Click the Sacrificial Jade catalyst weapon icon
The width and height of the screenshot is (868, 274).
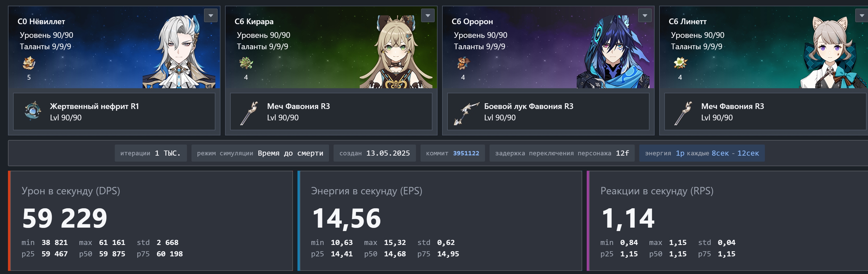(33, 111)
